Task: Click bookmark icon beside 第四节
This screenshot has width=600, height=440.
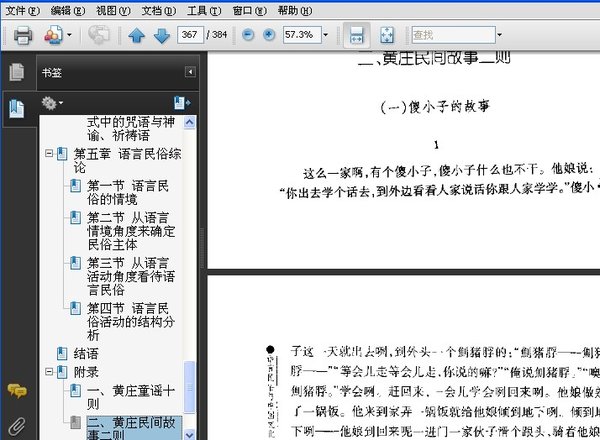Action: [x=75, y=308]
